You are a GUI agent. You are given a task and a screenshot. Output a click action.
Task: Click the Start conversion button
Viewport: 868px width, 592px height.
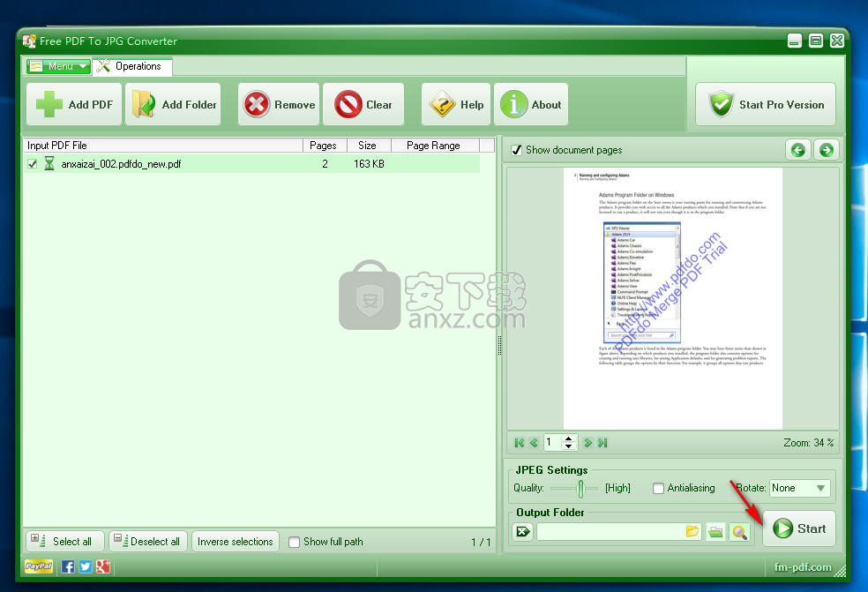(799, 528)
